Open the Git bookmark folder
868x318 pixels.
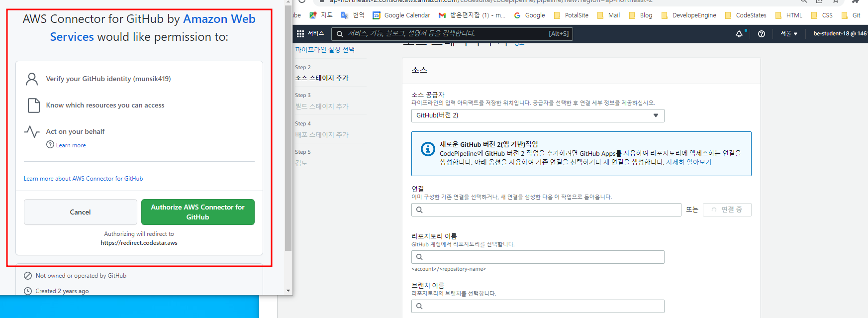(x=851, y=15)
